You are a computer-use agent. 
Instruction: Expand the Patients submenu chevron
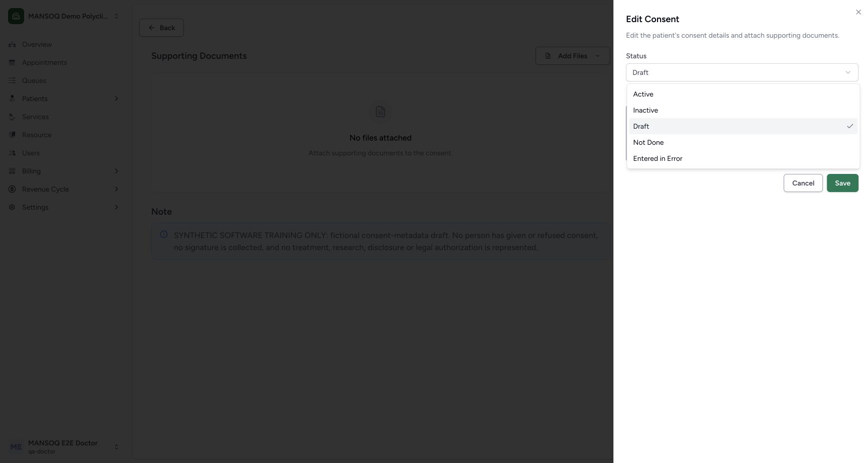coord(117,99)
